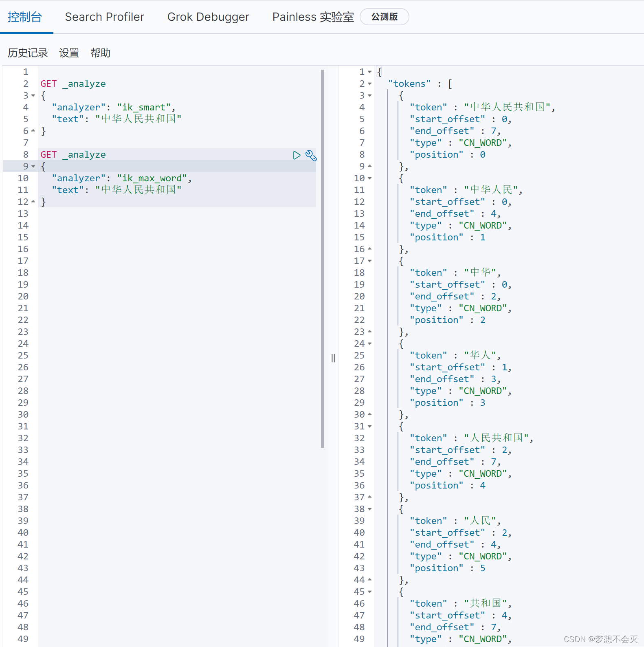
Task: Click "position" : 0 on output line 8
Action: [448, 155]
